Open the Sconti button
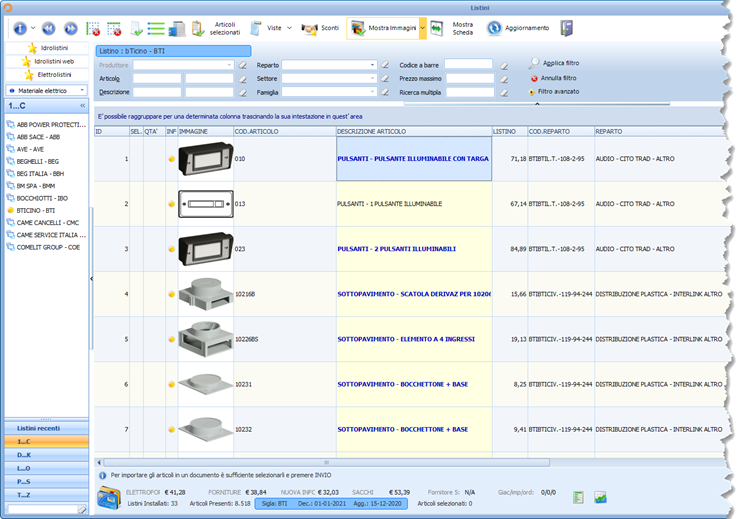 (320, 28)
